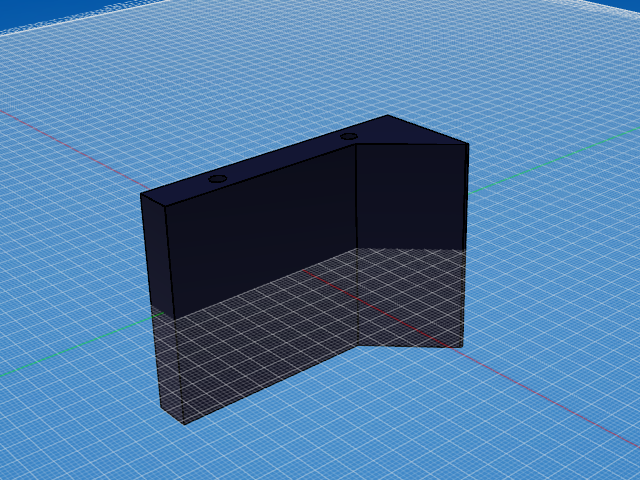Screen dimensions: 640x480
Task: Select the left circular hole on top face
Action: tap(218, 179)
